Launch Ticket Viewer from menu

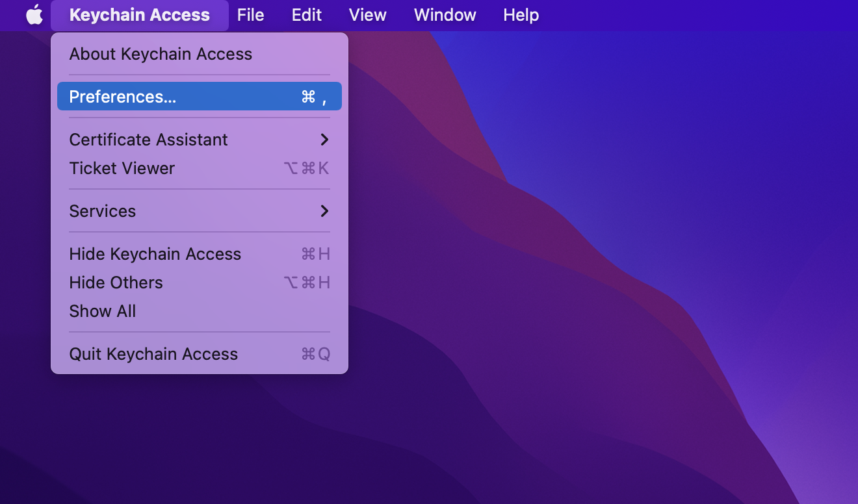pos(200,168)
